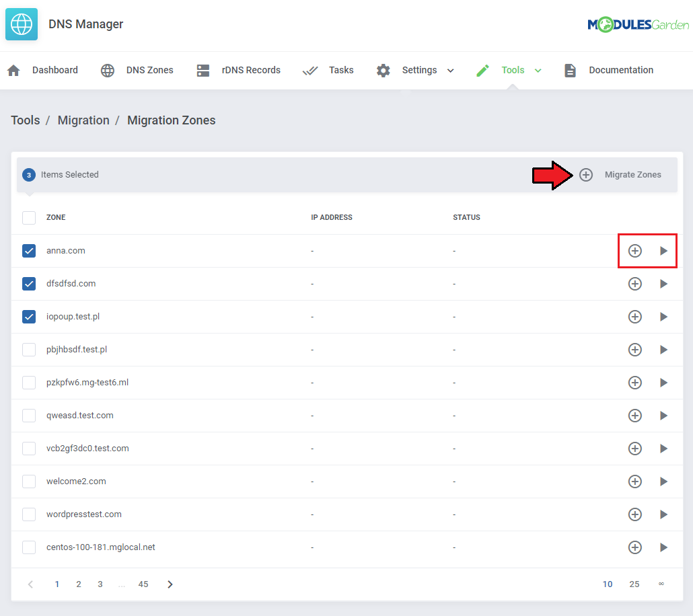Show 10 items per page
The width and height of the screenshot is (693, 616).
point(608,584)
